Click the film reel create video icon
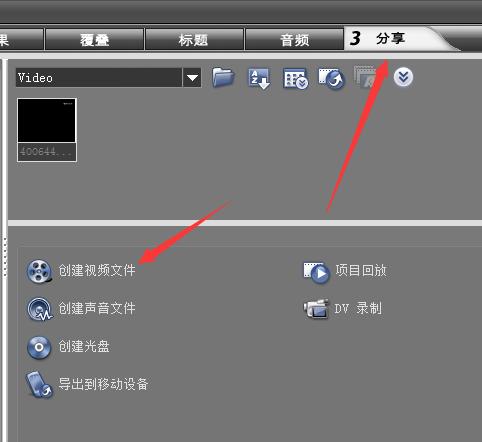Image resolution: width=482 pixels, height=442 pixels. pyautogui.click(x=39, y=271)
